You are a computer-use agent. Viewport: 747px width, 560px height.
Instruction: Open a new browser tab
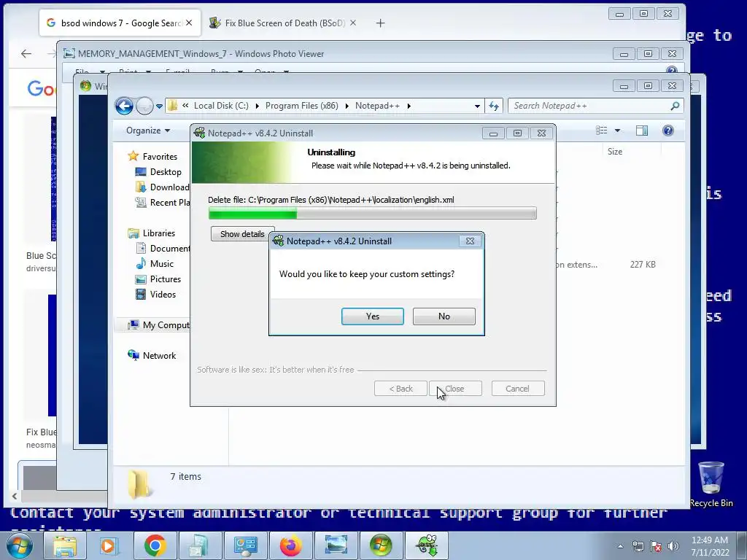point(380,23)
